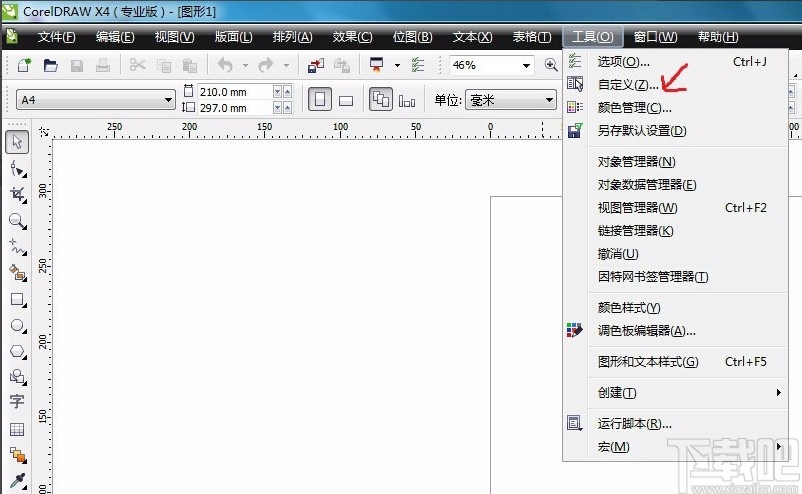Click the Copy icon

click(x=164, y=65)
